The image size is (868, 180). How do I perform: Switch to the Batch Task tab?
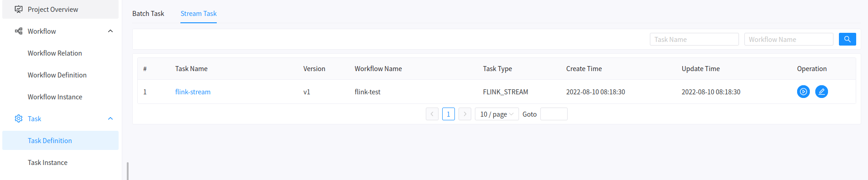click(148, 14)
